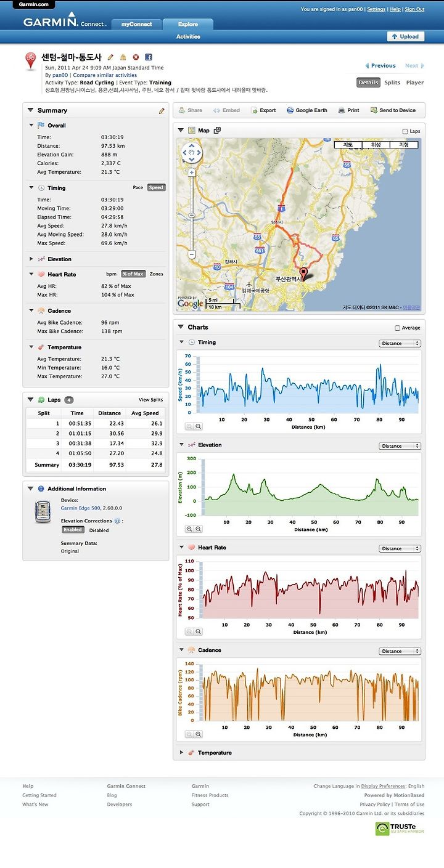Collapse the Laps panel

[30, 400]
